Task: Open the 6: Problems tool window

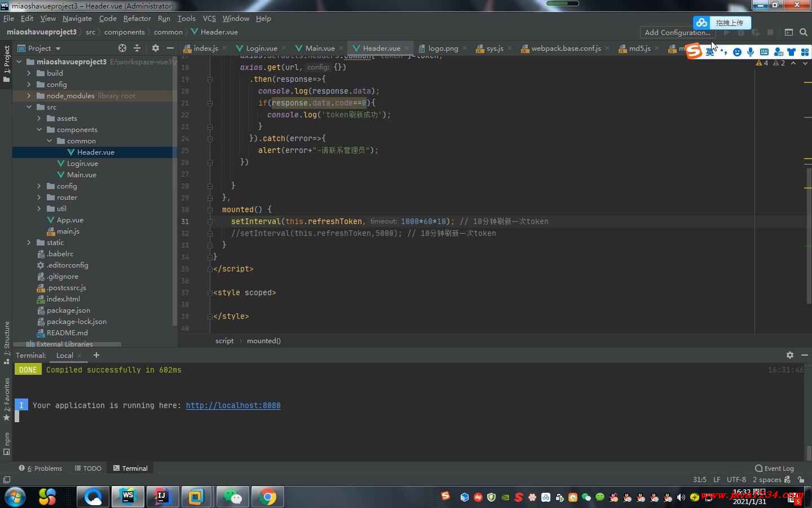Action: click(x=41, y=468)
